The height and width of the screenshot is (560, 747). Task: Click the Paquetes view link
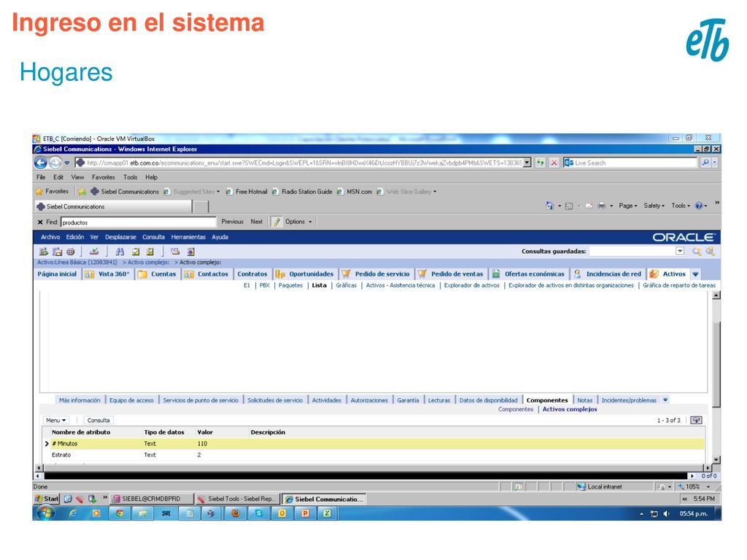click(x=290, y=286)
